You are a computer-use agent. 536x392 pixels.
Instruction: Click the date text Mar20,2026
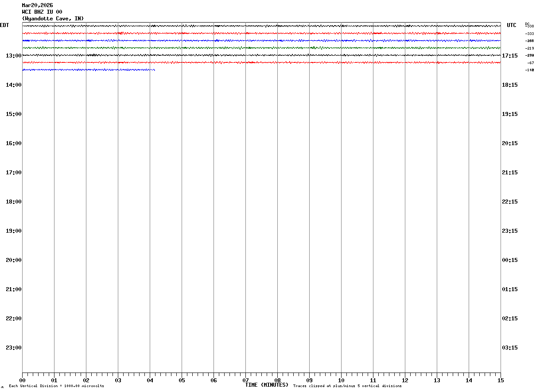pos(37,5)
